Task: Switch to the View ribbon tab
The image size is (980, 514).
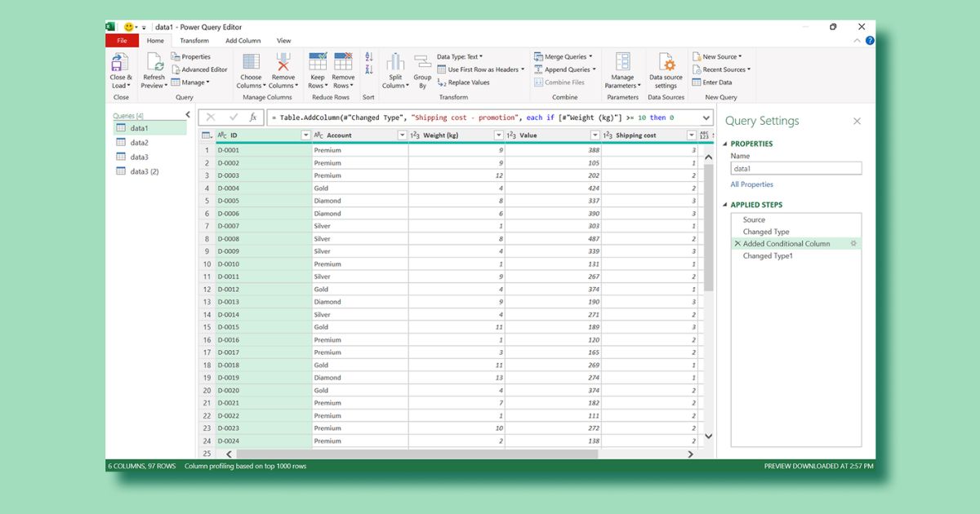Action: pyautogui.click(x=283, y=41)
